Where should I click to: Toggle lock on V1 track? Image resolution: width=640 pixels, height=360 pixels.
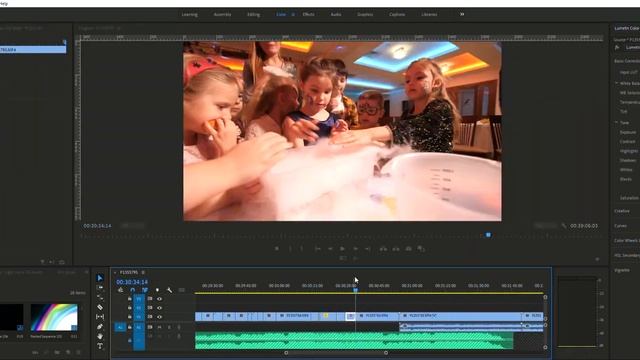click(130, 317)
